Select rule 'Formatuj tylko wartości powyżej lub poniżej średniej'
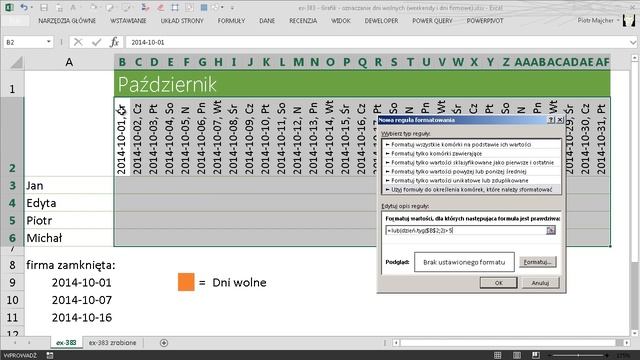The width and height of the screenshot is (640, 360). pyautogui.click(x=471, y=171)
